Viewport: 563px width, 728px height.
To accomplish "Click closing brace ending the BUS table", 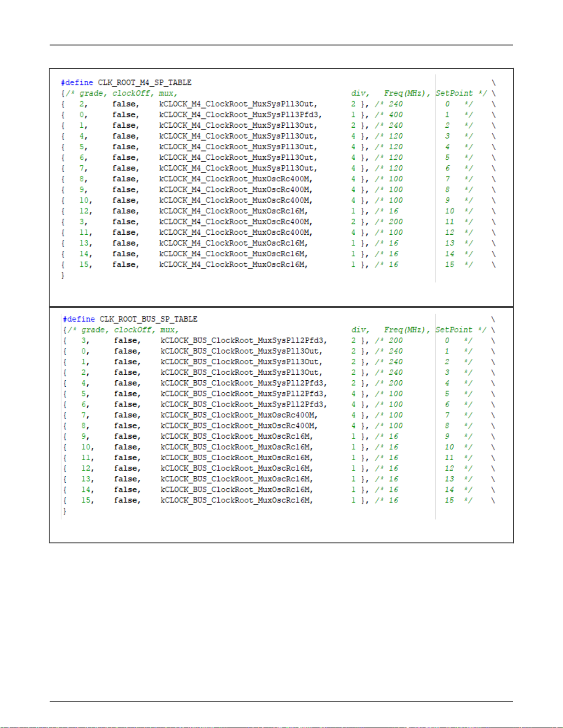I will coord(65,511).
